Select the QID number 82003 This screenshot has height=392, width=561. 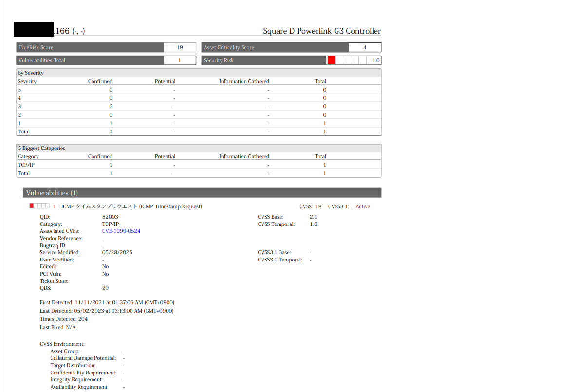tap(110, 217)
